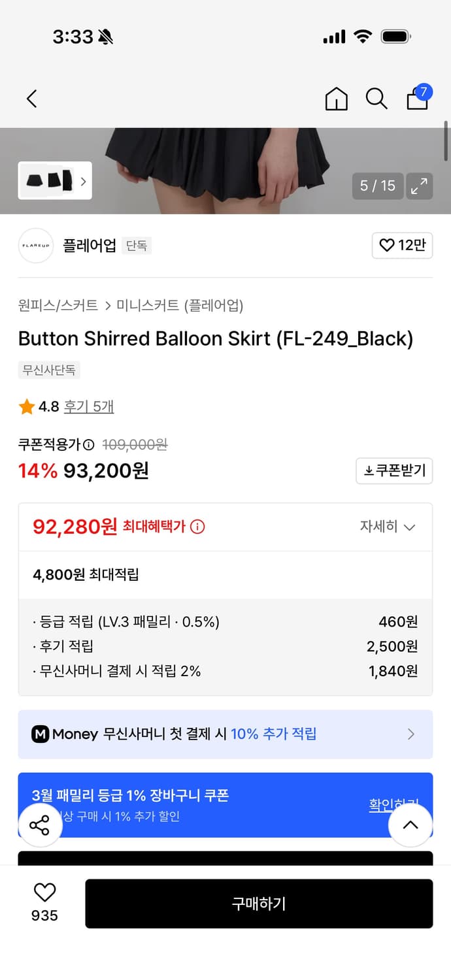Open the shopping cart with 7 items
This screenshot has height=980, width=451.
(x=417, y=99)
